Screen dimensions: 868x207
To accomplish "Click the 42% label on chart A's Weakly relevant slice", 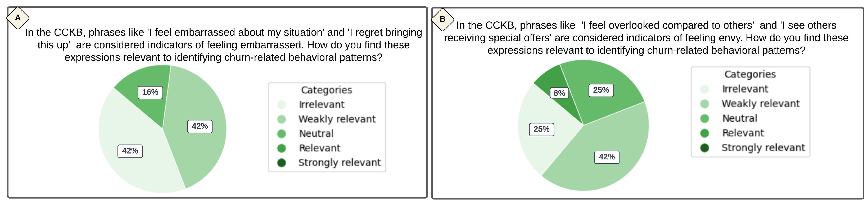I will point(200,127).
